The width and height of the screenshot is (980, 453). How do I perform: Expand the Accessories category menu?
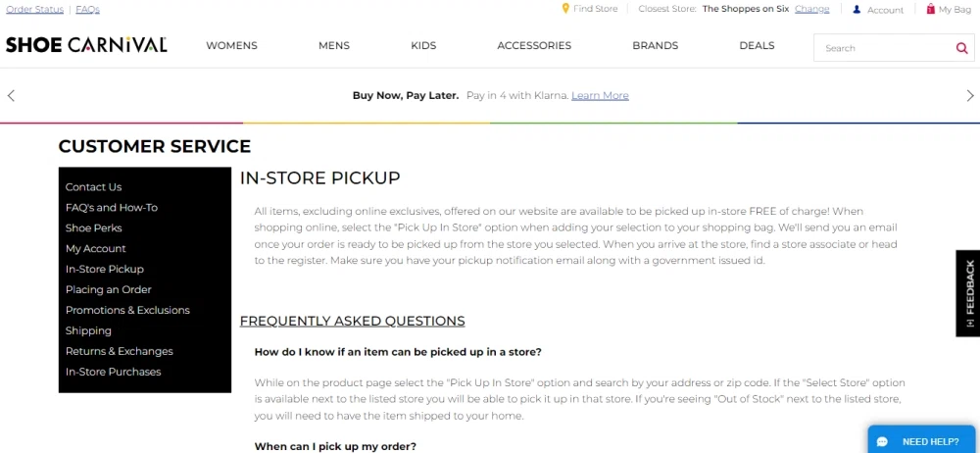[534, 46]
